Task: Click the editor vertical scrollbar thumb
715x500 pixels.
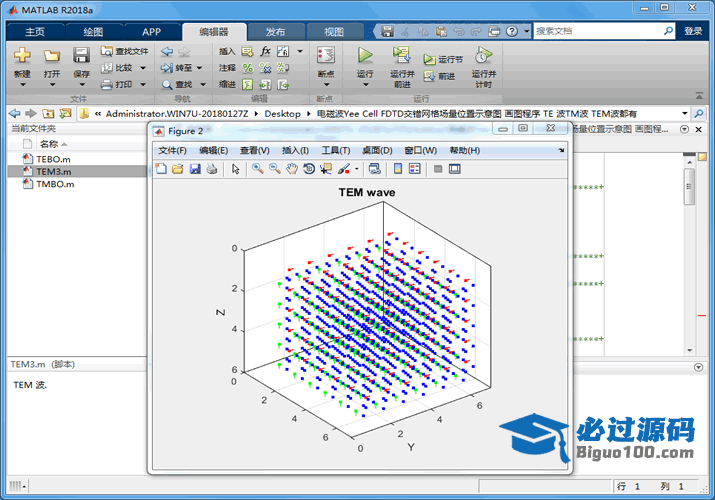Action: (689, 186)
